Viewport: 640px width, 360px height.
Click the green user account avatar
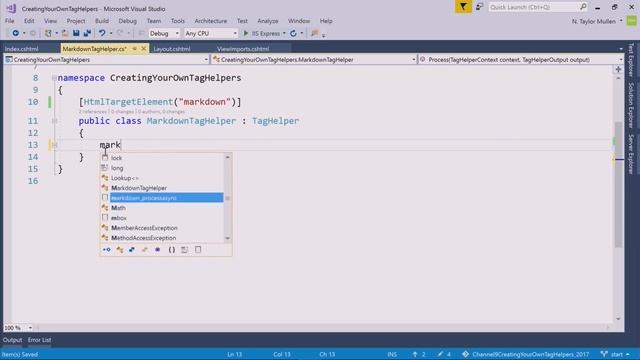[631, 21]
